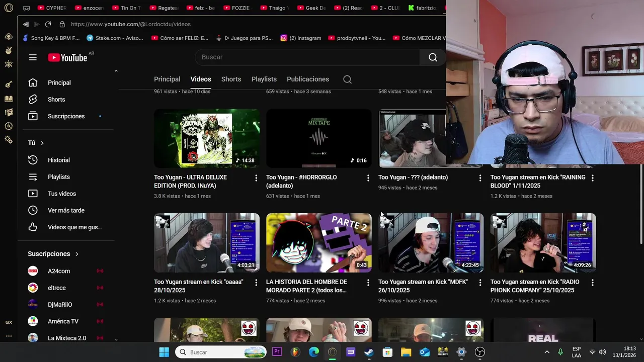The width and height of the screenshot is (644, 362).
Task: Open the GX control sidebar button
Action: tap(9, 322)
